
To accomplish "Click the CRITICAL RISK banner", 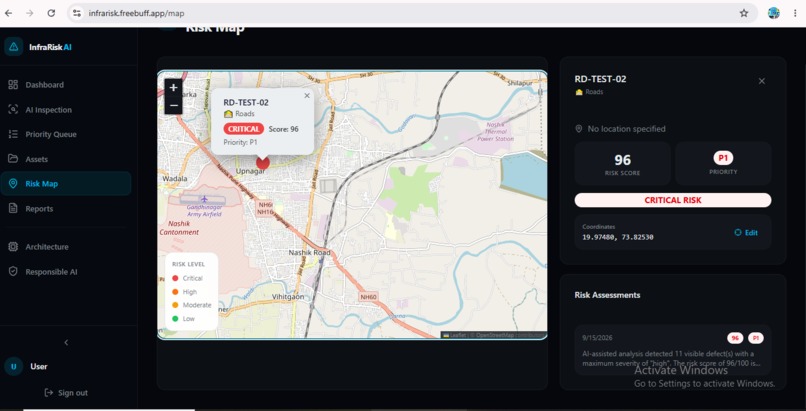I will (x=673, y=200).
